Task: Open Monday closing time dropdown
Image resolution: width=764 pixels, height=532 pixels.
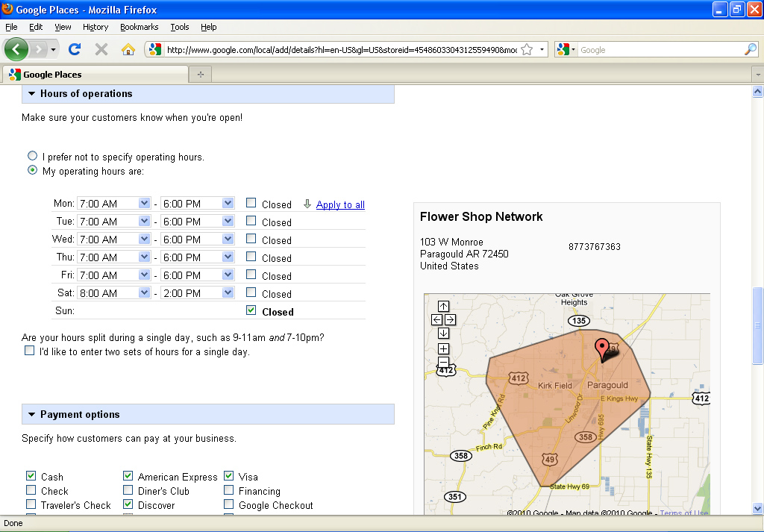Action: (x=197, y=204)
